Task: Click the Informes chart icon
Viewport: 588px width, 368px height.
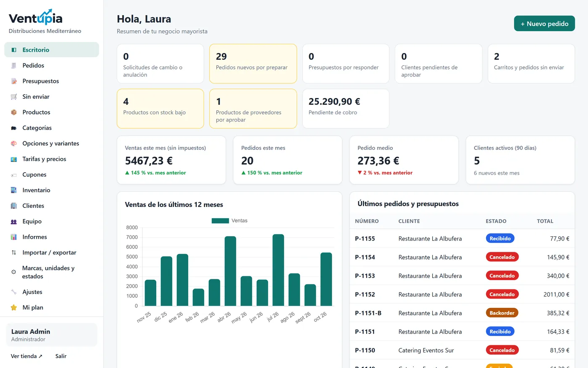Action: coord(14,237)
